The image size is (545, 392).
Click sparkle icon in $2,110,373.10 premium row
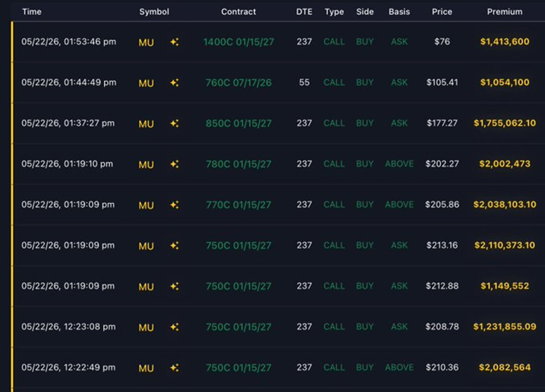click(175, 246)
